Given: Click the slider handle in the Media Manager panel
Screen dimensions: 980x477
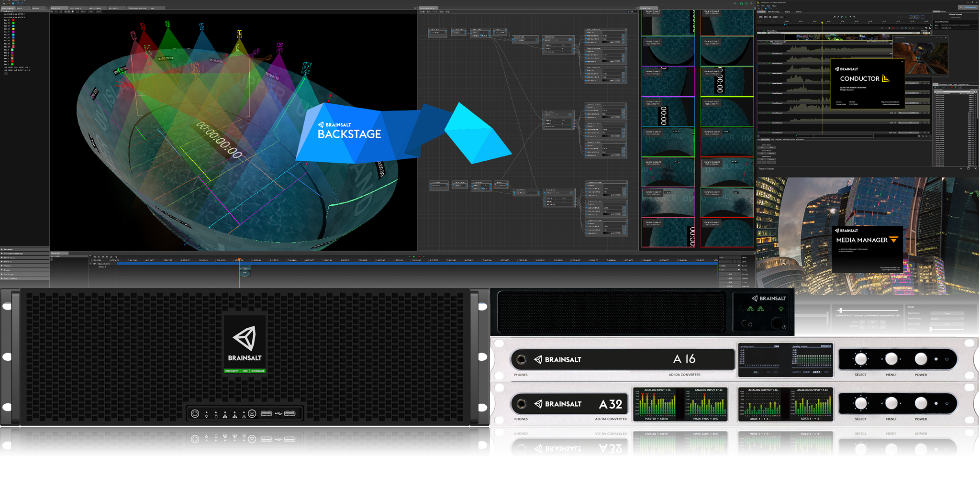Looking at the screenshot, I should coord(841,311).
